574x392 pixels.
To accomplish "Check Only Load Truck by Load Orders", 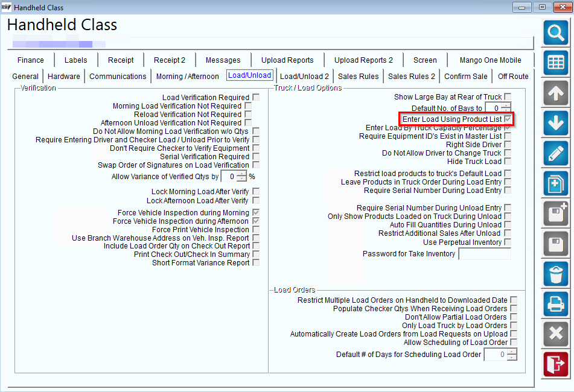I will [514, 326].
